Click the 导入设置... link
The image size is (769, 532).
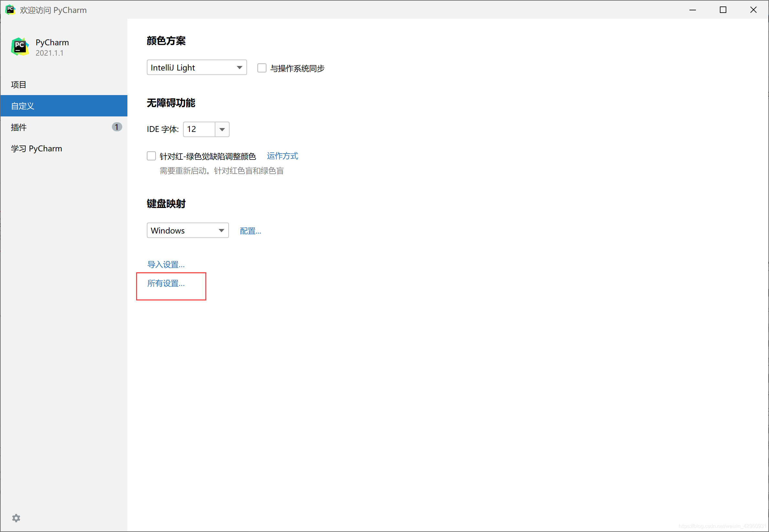pyautogui.click(x=166, y=265)
